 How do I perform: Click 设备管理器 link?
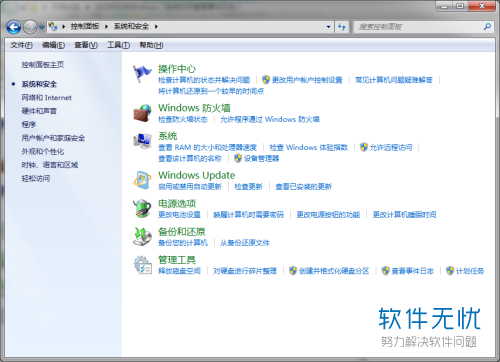[261, 158]
